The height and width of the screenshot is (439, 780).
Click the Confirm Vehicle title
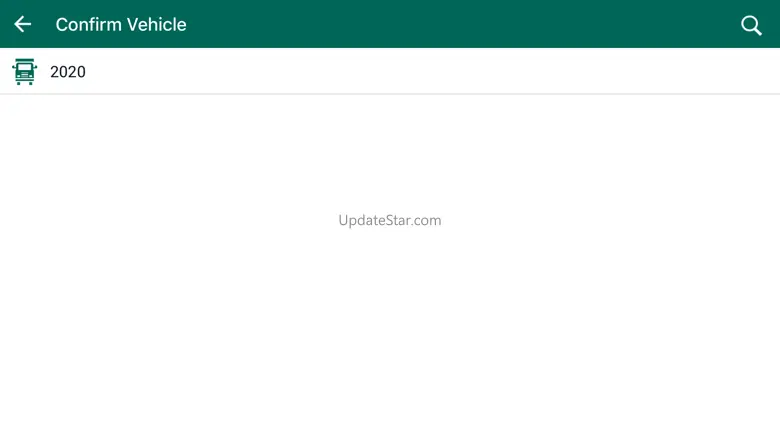point(121,24)
